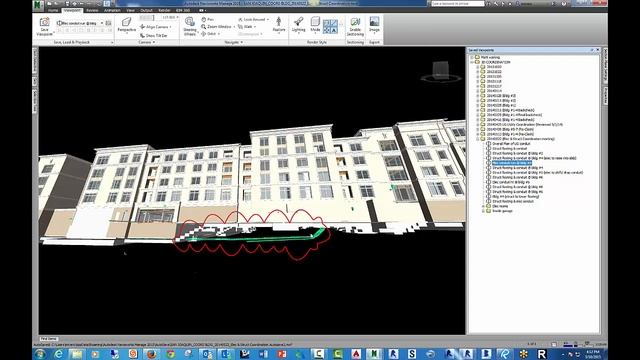
Task: Select the Elec rooms folder row
Action: pyautogui.click(x=500, y=206)
